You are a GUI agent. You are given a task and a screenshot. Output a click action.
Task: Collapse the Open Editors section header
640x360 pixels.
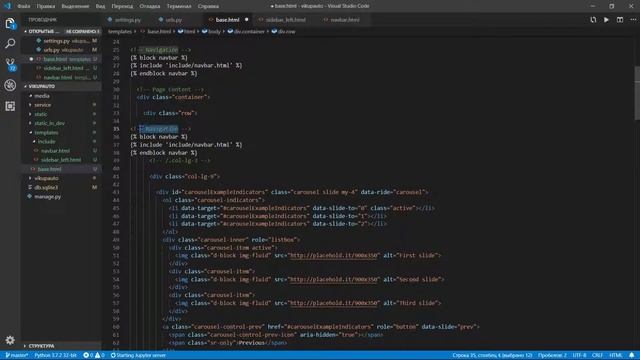pos(61,31)
